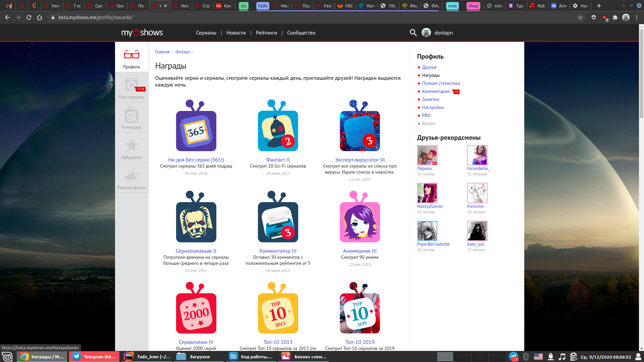Switch to the shop browser tab
The width and height of the screenshot is (644, 362).
click(x=473, y=6)
